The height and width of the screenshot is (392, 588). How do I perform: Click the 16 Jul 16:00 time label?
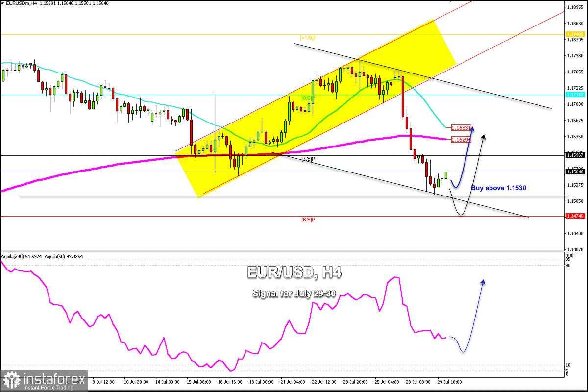pos(230,381)
